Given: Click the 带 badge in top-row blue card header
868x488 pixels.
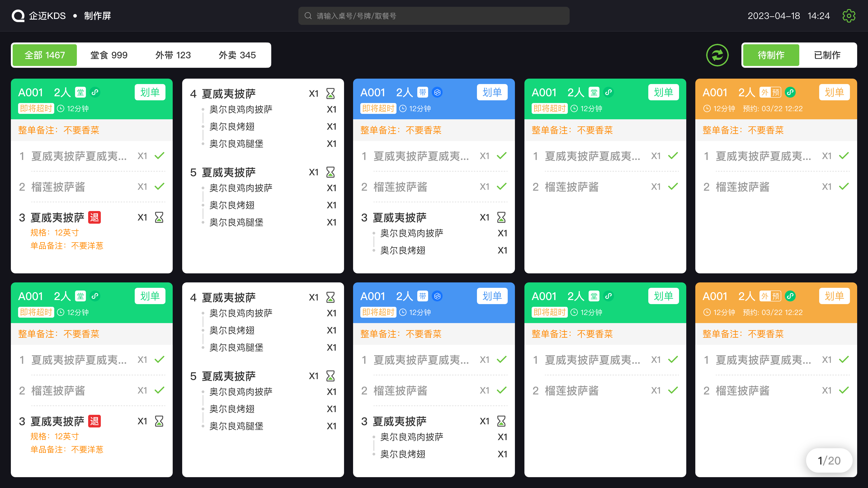Looking at the screenshot, I should (x=422, y=92).
